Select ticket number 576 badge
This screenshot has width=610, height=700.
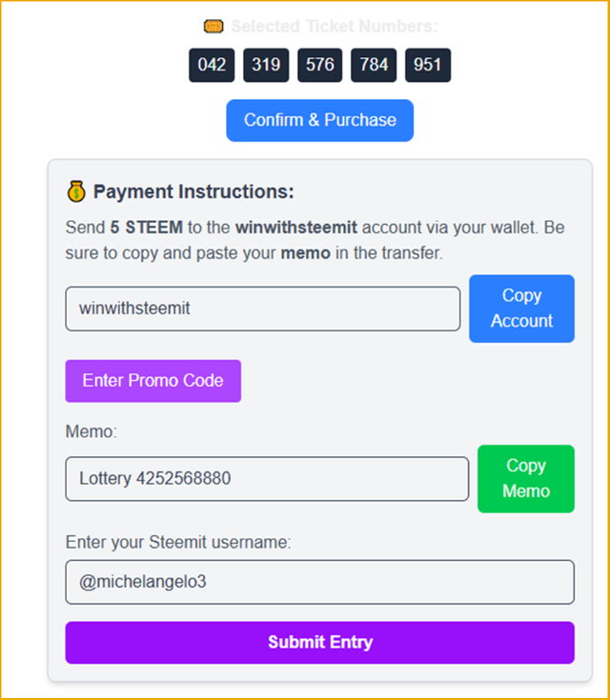(x=320, y=65)
